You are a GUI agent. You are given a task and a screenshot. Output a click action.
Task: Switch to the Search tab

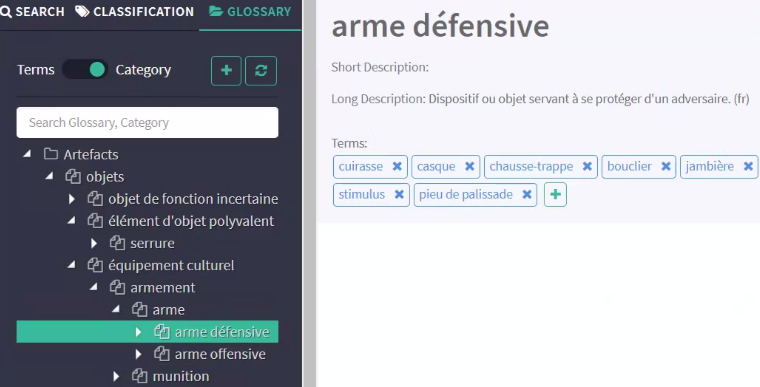point(32,12)
